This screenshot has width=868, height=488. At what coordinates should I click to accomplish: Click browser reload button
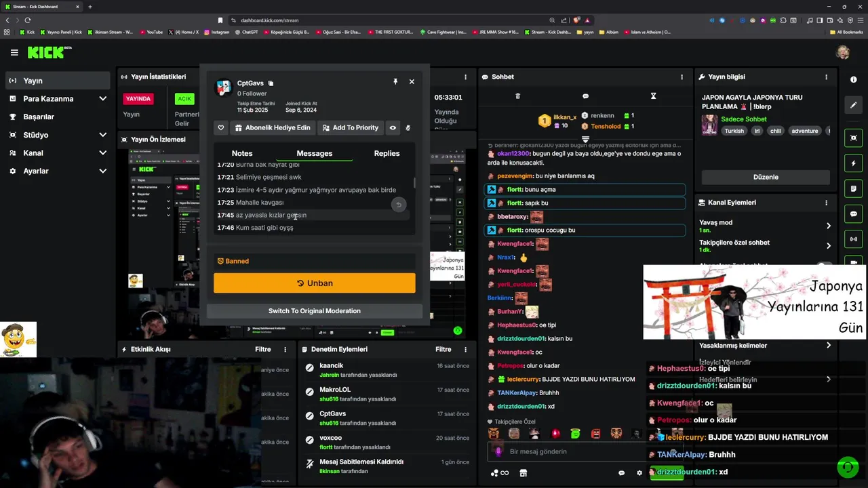click(x=28, y=20)
